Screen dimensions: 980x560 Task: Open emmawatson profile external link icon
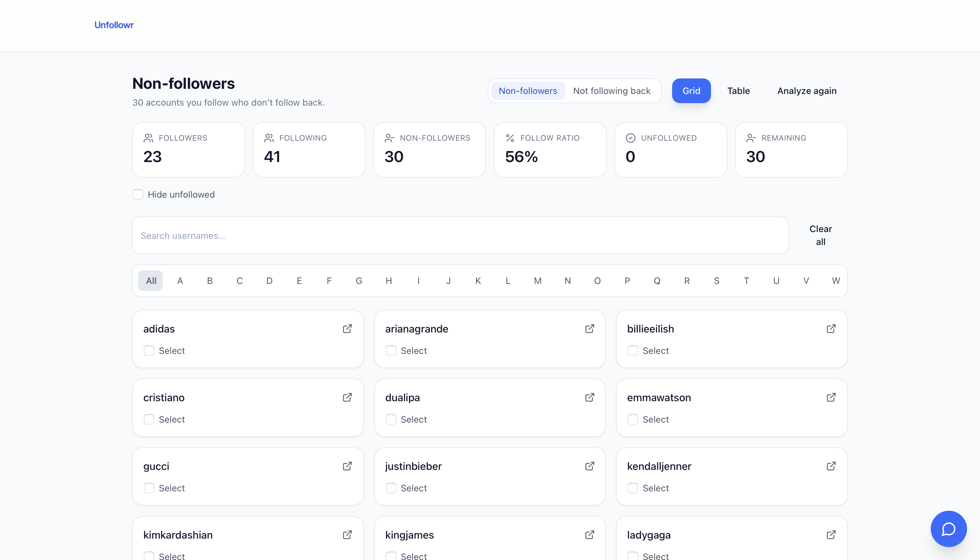pos(831,397)
